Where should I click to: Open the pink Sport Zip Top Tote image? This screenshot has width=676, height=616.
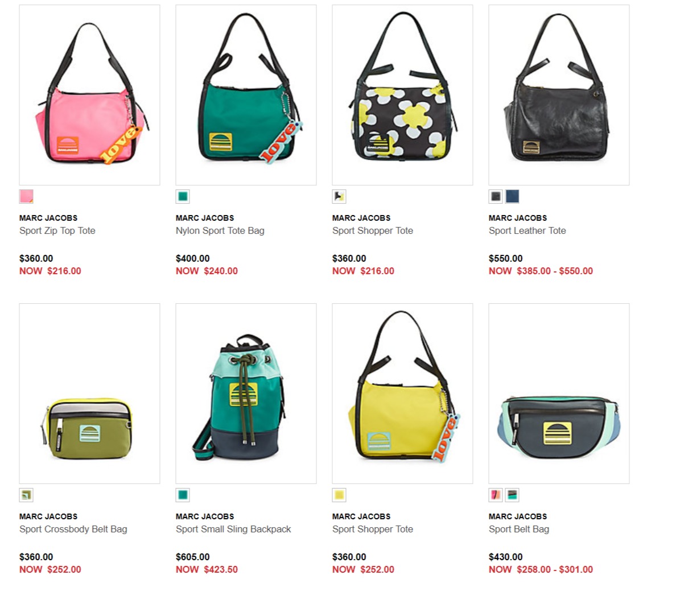tap(90, 95)
